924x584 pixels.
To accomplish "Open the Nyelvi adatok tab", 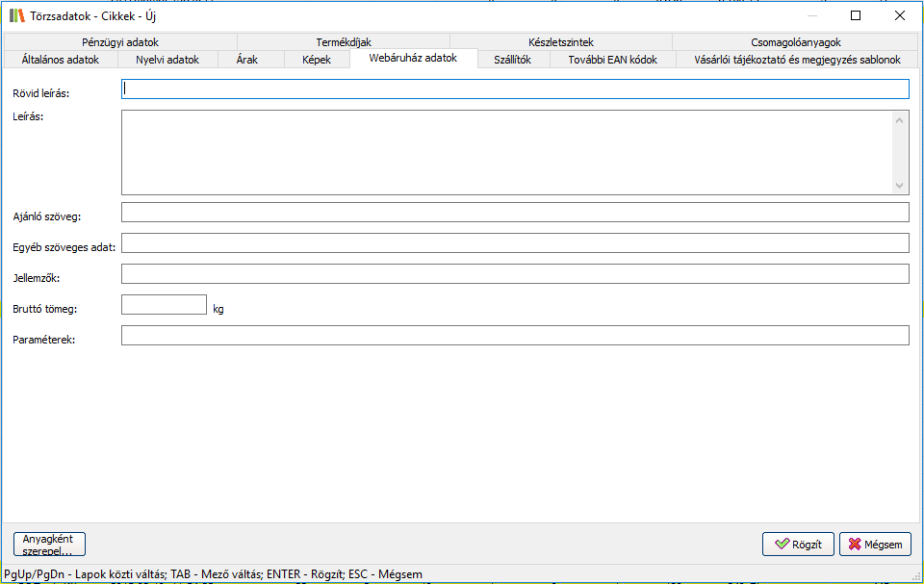I will click(167, 60).
